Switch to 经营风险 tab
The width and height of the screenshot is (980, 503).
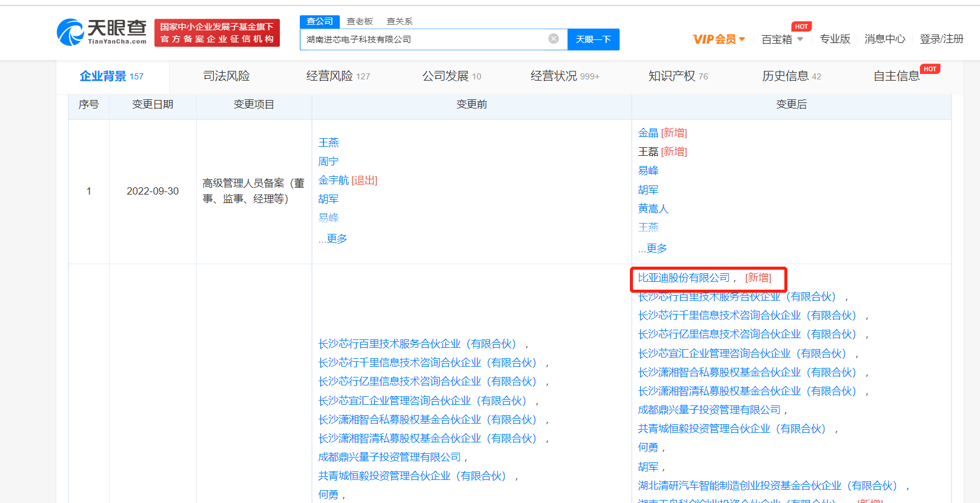(338, 76)
